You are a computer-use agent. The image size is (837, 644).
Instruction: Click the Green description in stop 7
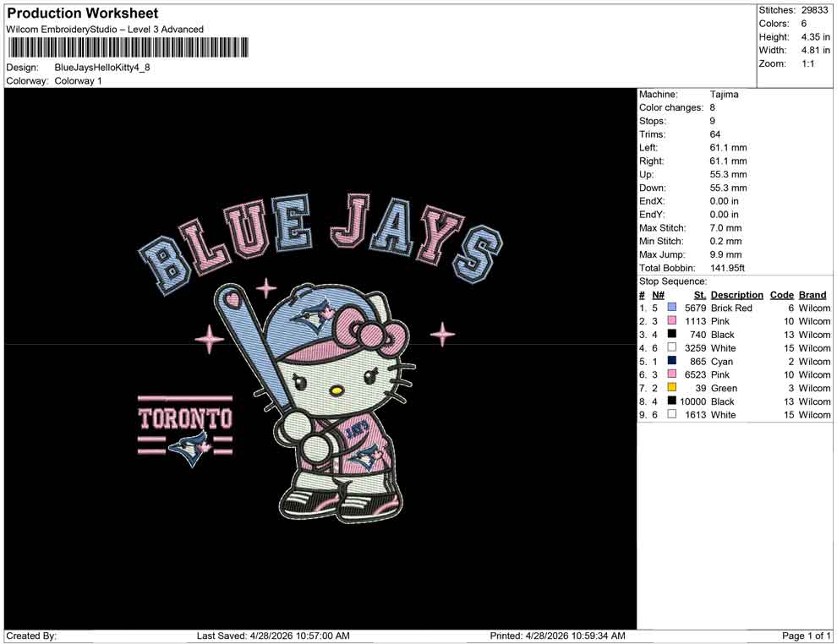pos(724,388)
